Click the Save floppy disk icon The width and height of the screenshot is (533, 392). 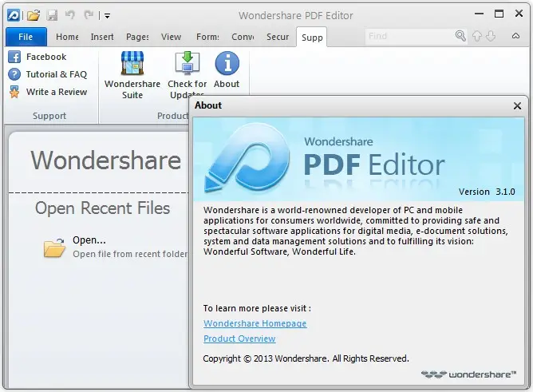52,15
